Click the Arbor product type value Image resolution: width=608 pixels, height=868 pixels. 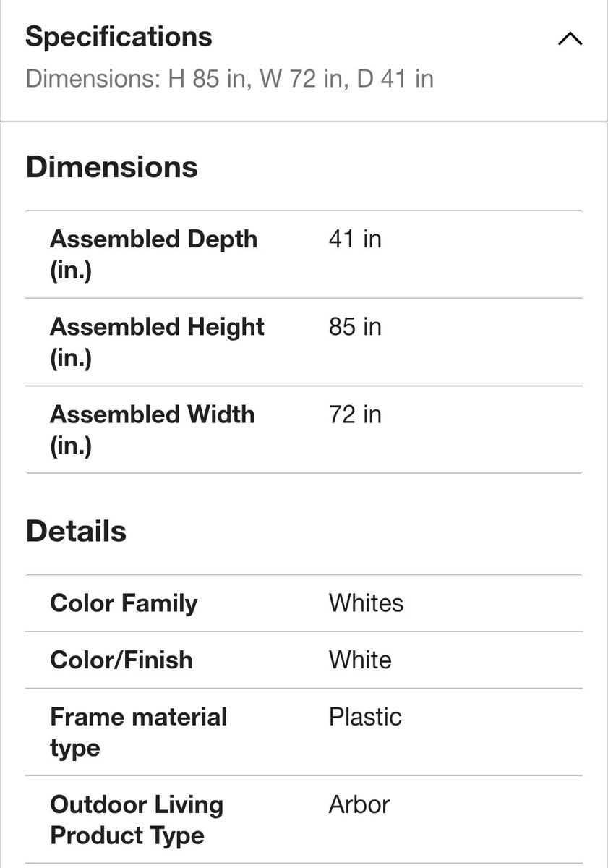[359, 804]
